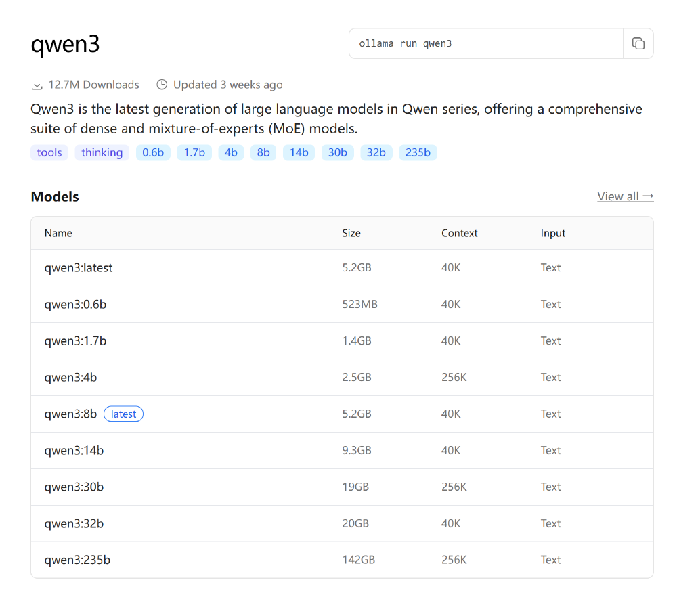Choose the 8b size tag

point(263,152)
